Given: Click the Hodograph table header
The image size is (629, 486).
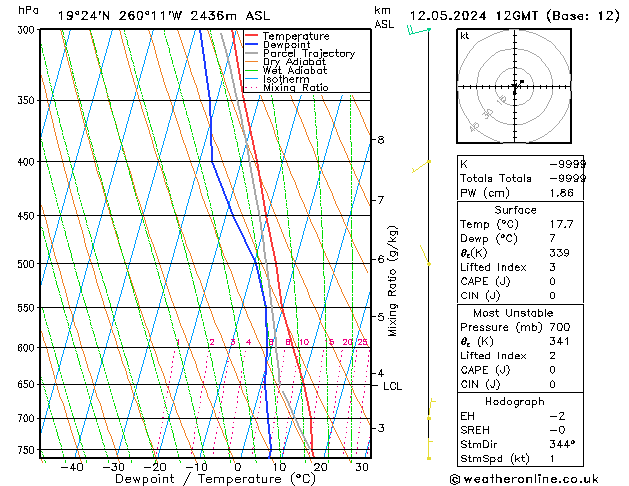Looking at the screenshot, I should tap(515, 401).
